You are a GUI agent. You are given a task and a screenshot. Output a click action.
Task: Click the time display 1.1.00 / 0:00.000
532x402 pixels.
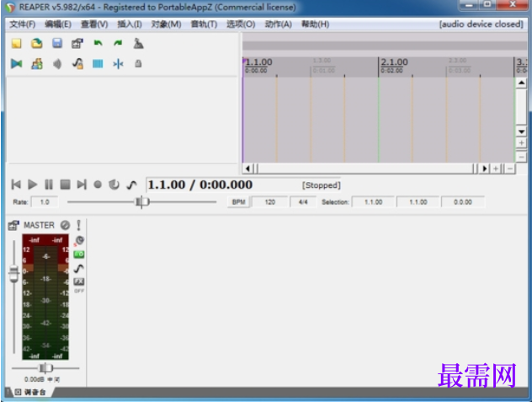200,185
